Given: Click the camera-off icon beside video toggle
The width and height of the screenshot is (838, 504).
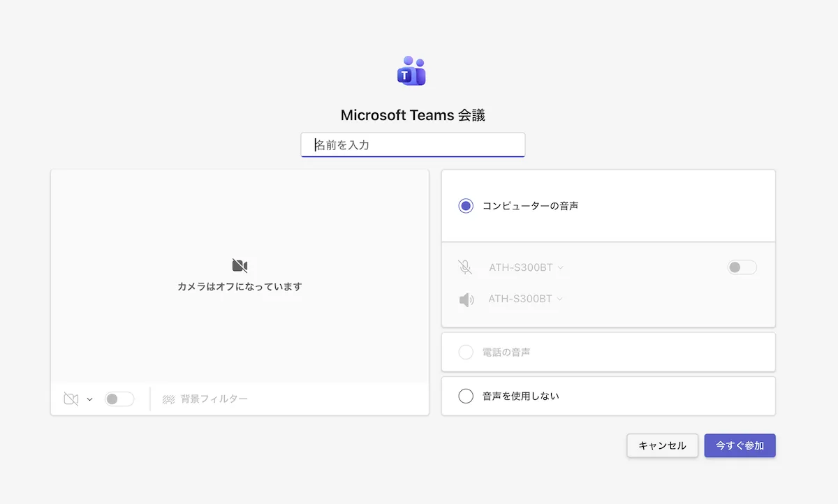Looking at the screenshot, I should click(71, 399).
